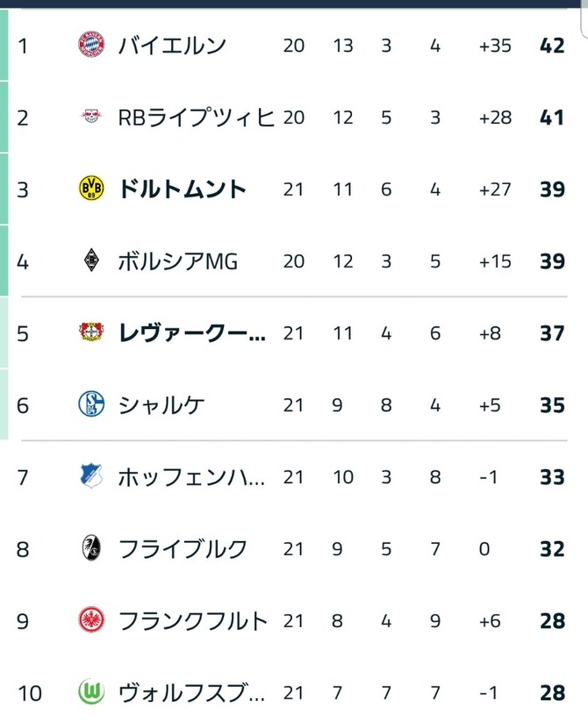Viewport: 588px width, 728px height.
Task: Click Bayern's 42 points total
Action: 552,46
